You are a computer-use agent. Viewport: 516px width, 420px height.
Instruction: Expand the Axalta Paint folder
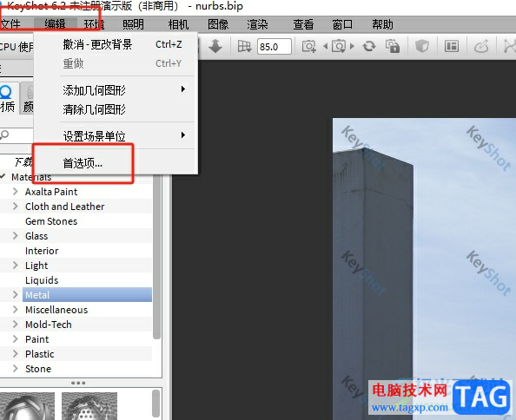coord(15,191)
